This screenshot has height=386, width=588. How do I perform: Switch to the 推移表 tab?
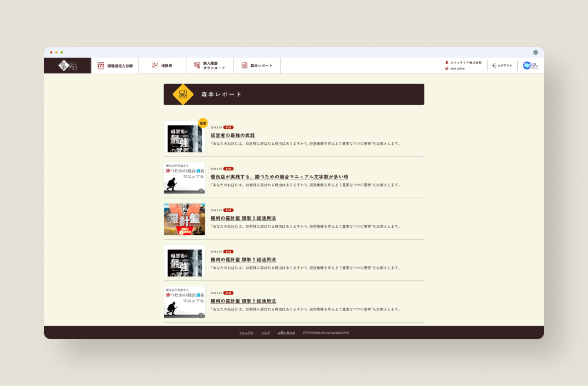point(166,66)
